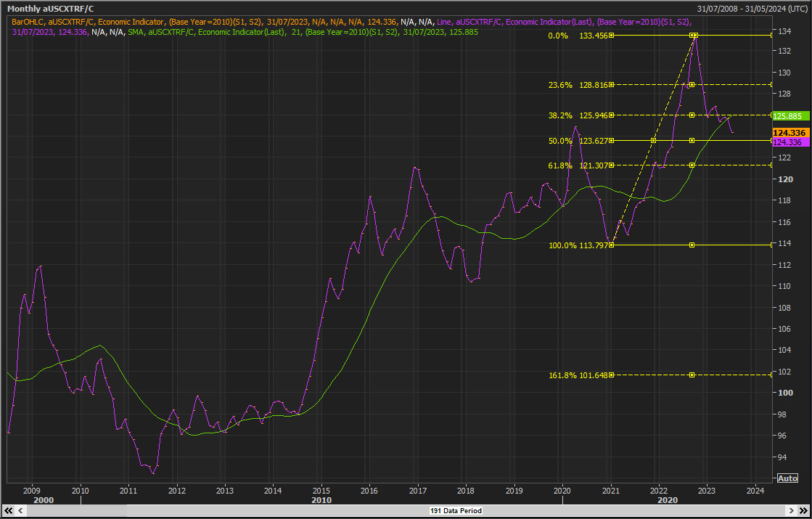
Task: Click the 38.2% Fibonacci level label
Action: pos(560,115)
